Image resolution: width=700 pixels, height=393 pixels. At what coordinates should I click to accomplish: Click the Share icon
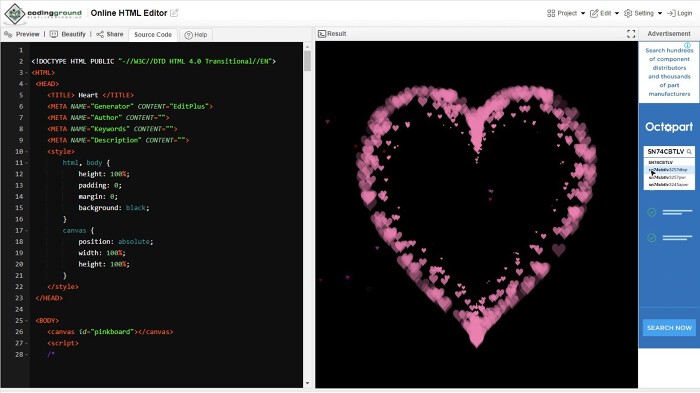(x=100, y=34)
